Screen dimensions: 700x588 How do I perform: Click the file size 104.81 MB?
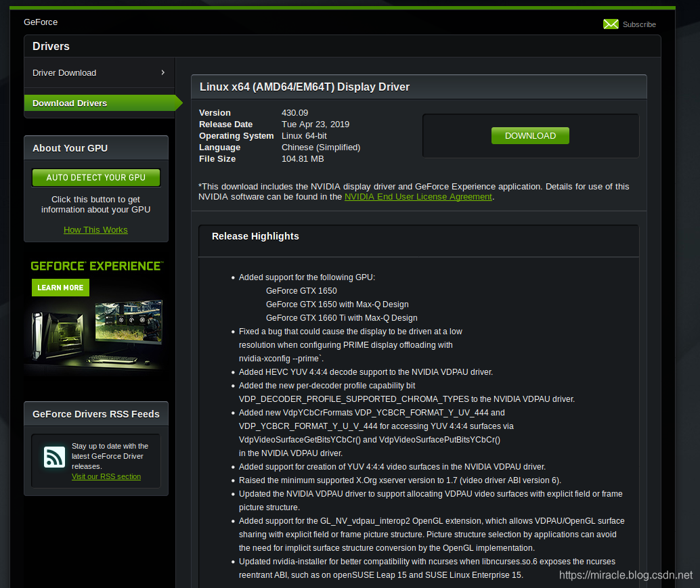(303, 159)
